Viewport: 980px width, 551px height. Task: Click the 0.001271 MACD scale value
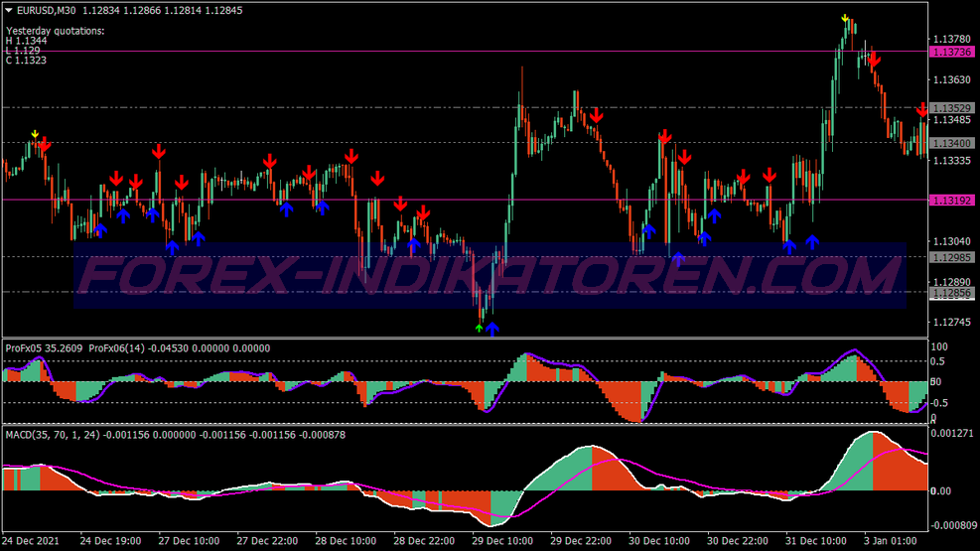point(952,434)
